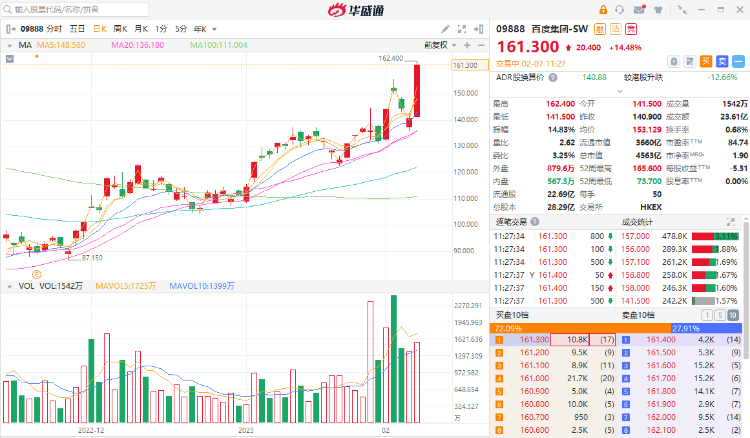The image size is (750, 438).
Task: Collapse the VOL indicator triangle
Action: click(10, 286)
